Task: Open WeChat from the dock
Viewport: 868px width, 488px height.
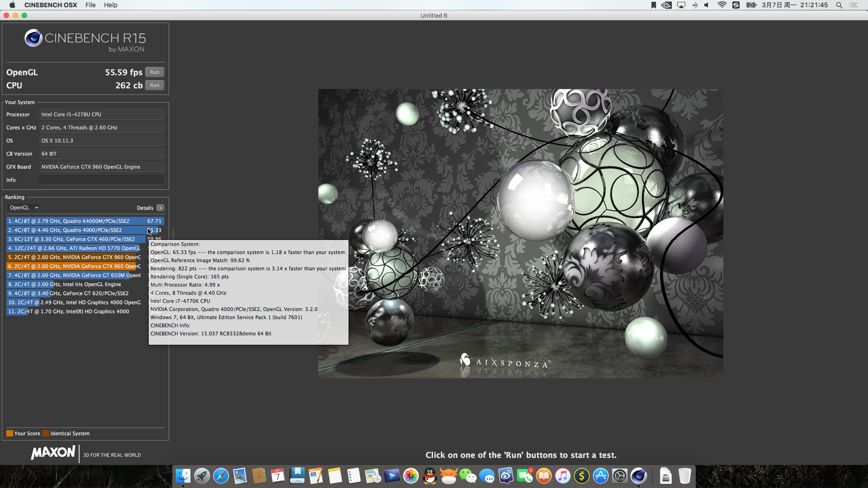Action: coord(468,476)
